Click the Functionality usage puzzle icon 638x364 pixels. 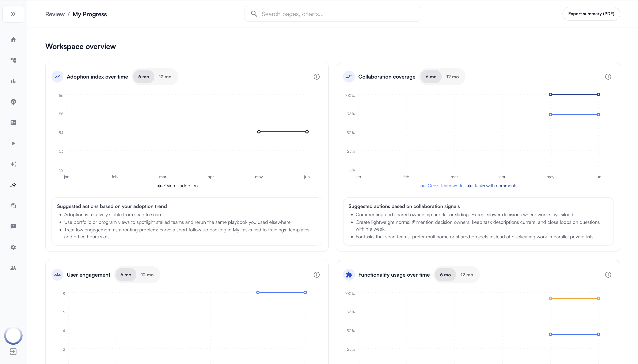pyautogui.click(x=349, y=275)
